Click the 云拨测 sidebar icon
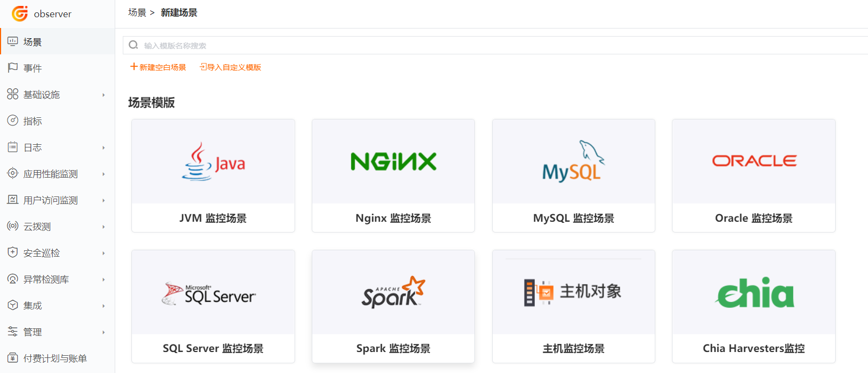This screenshot has width=868, height=373. 12,226
